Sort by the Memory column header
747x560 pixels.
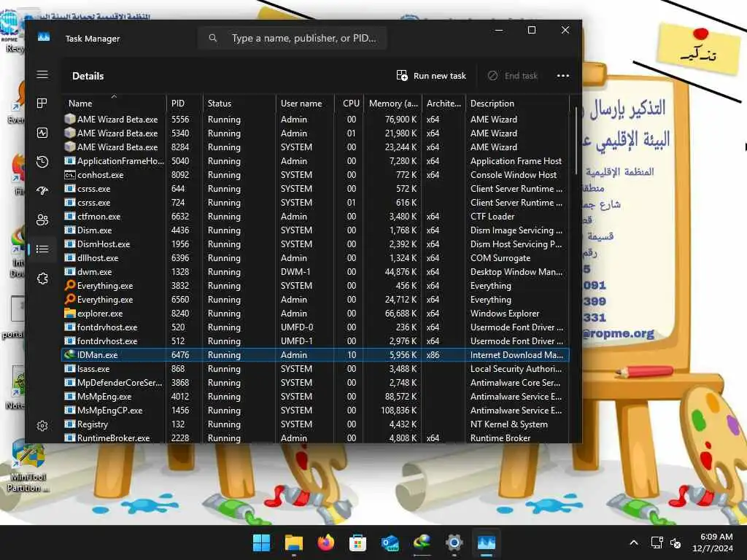click(x=392, y=104)
